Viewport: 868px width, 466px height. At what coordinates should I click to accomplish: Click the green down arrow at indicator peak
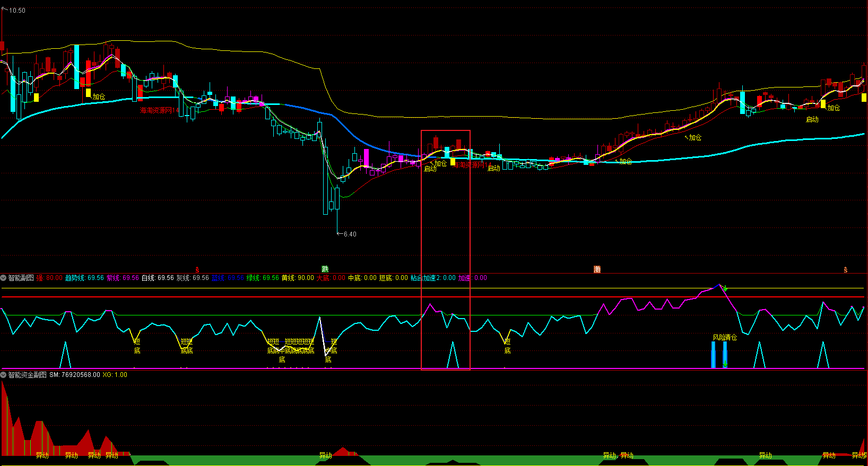coord(725,288)
